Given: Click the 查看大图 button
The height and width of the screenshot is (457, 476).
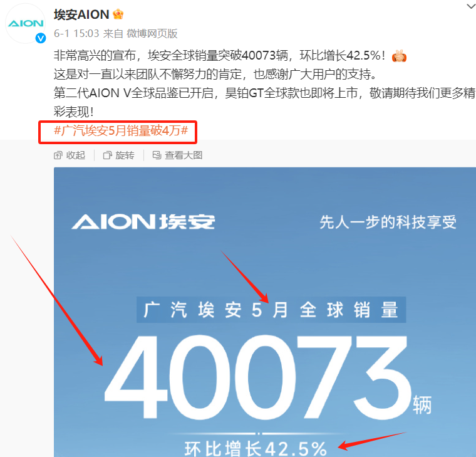Looking at the screenshot, I should tap(178, 155).
